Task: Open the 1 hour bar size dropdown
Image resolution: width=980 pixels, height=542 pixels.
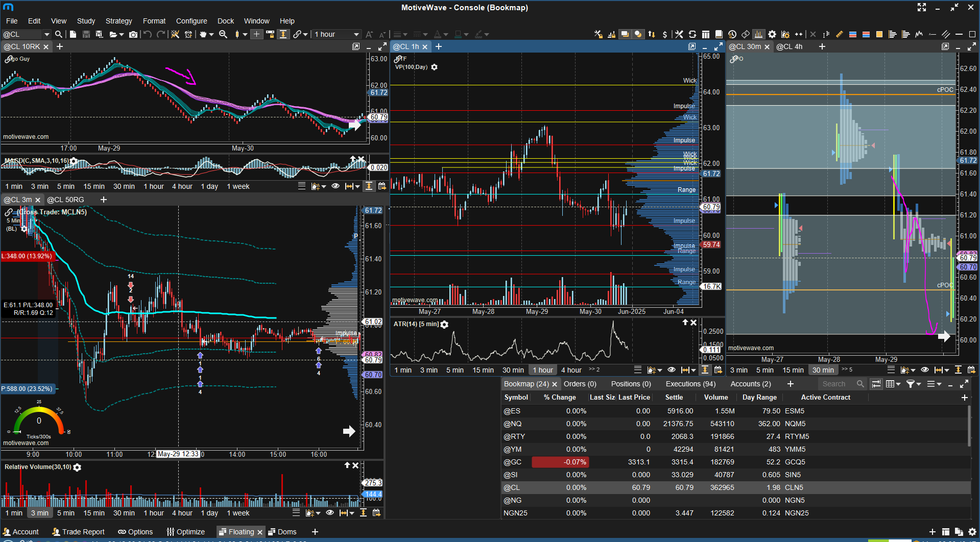Action: click(337, 34)
